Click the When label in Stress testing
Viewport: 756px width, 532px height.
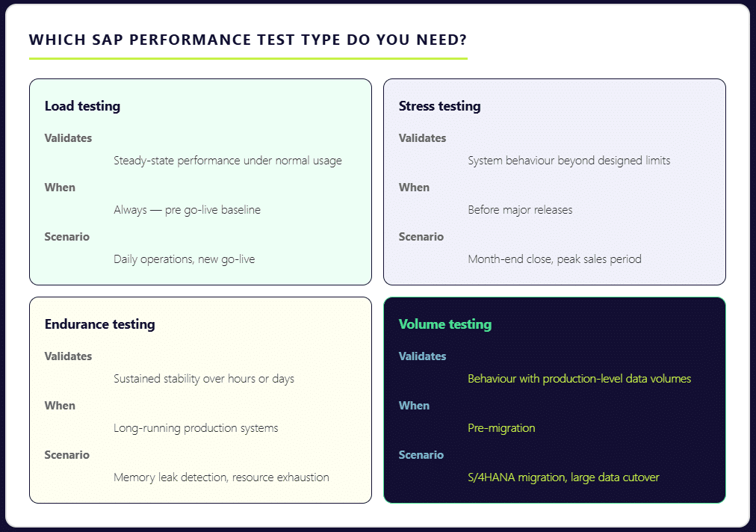(x=414, y=188)
